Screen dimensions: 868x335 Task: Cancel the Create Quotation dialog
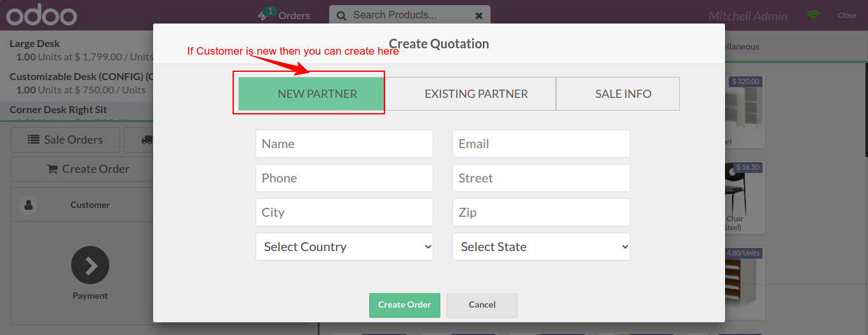482,305
